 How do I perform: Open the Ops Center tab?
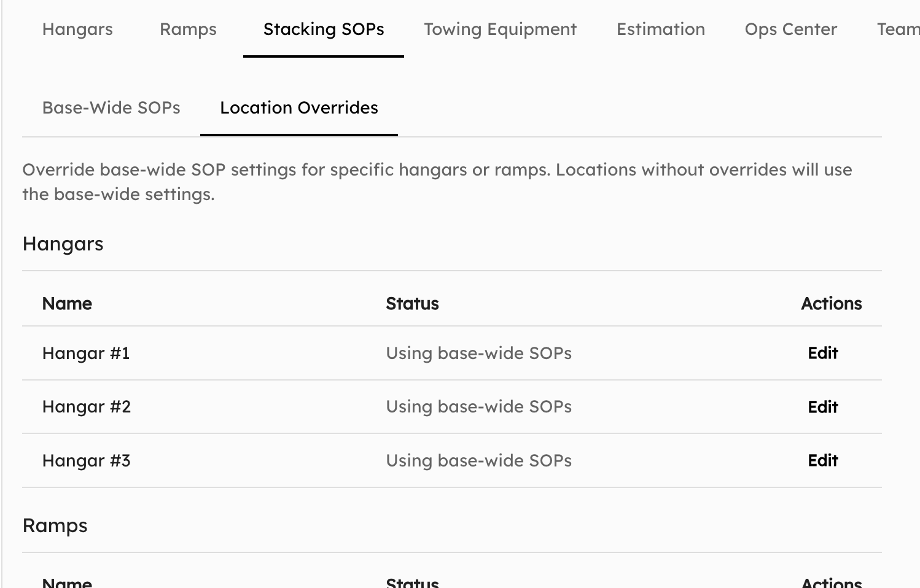pos(790,29)
